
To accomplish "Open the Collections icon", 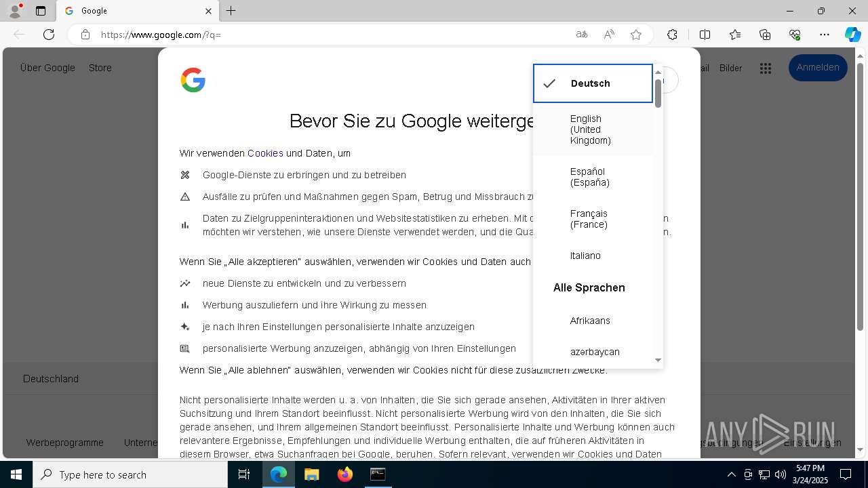I will 765,35.
